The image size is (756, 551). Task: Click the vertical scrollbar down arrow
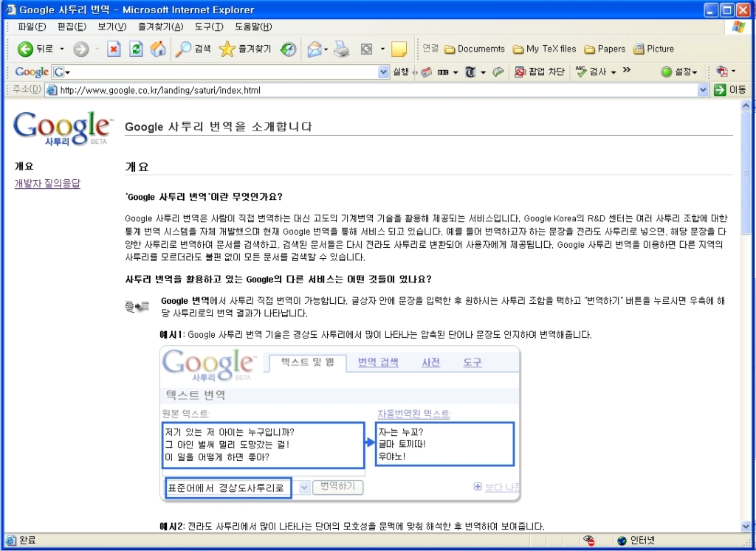(746, 527)
